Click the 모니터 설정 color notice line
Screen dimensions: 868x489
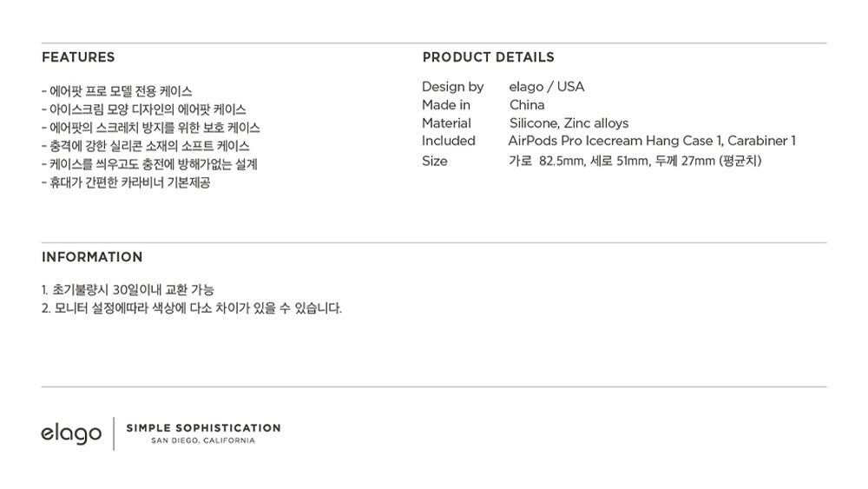click(x=192, y=308)
